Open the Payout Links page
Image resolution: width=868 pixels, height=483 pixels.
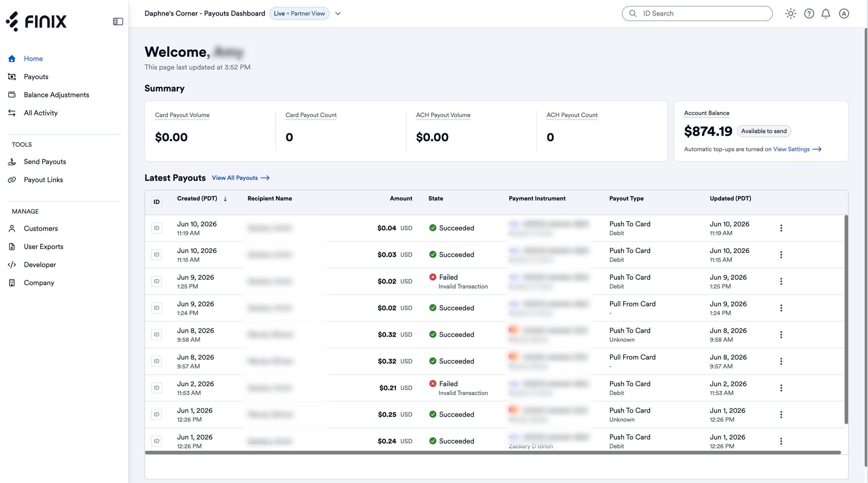click(x=43, y=180)
